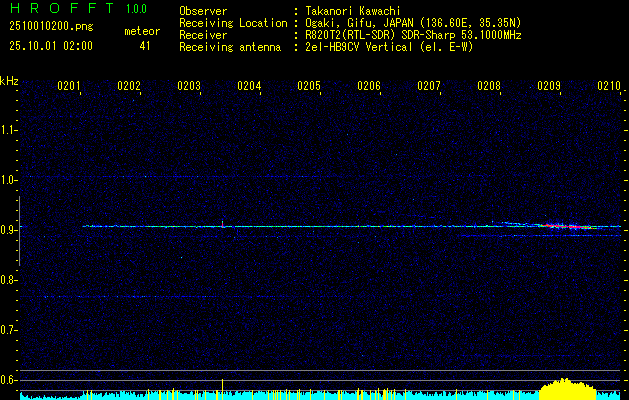Click the 1.0 kHz frequency label
This screenshot has height=400, width=629.
point(8,180)
